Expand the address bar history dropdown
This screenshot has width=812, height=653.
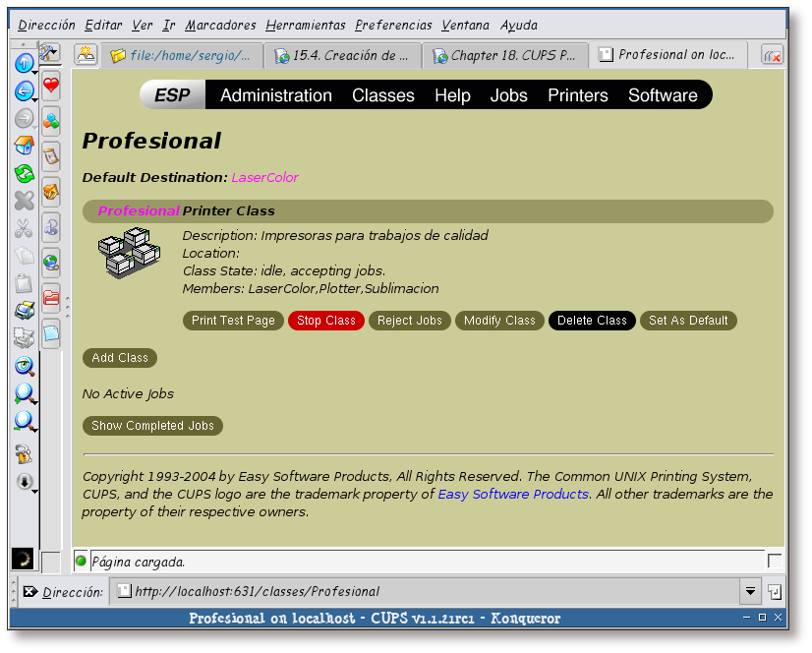tap(750, 591)
